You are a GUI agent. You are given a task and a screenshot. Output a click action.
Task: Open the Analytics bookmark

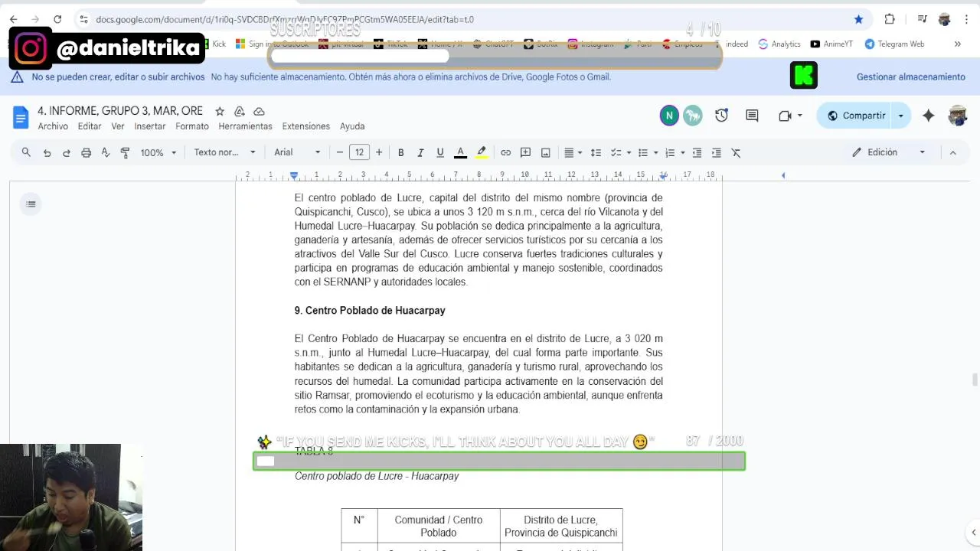[779, 44]
